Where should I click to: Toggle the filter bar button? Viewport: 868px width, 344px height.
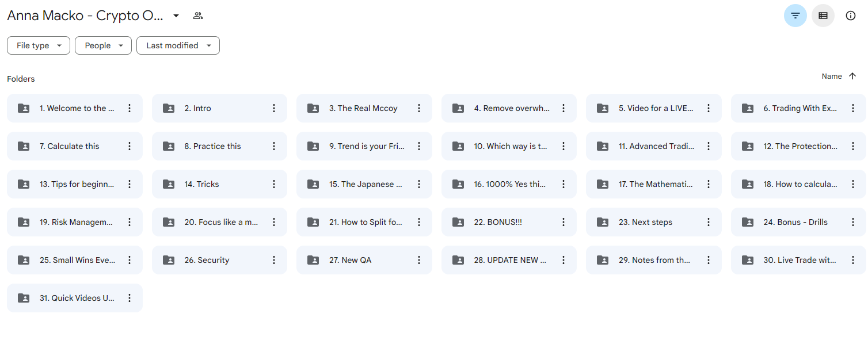coord(795,16)
